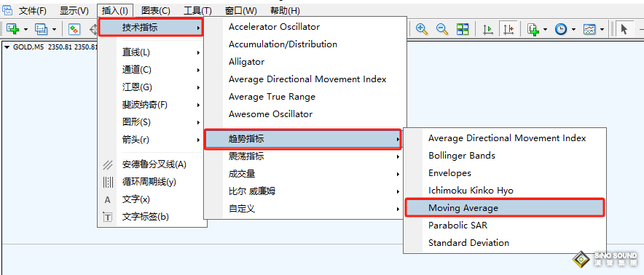Click the GOLD,M5 chart title triangle

(7, 47)
